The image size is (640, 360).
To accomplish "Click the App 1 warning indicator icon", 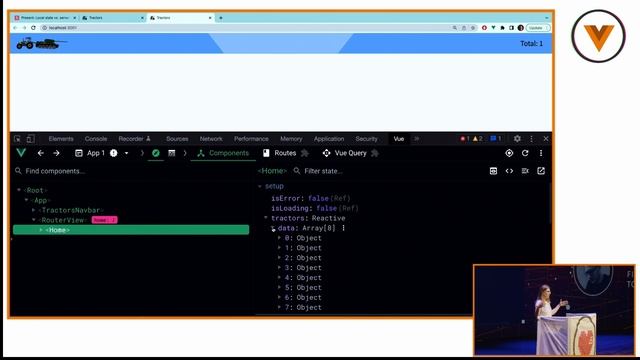I will pos(113,153).
